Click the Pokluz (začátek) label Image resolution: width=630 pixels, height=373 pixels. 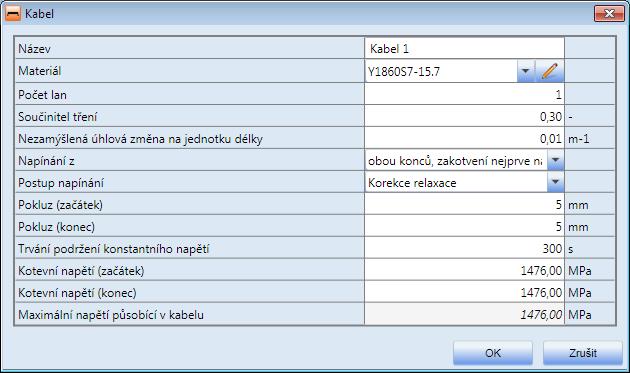[60, 205]
